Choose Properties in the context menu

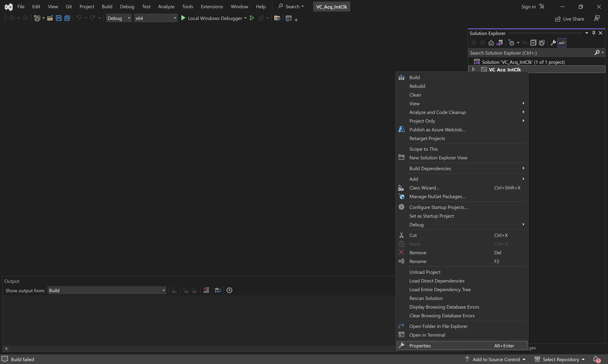[462, 346]
